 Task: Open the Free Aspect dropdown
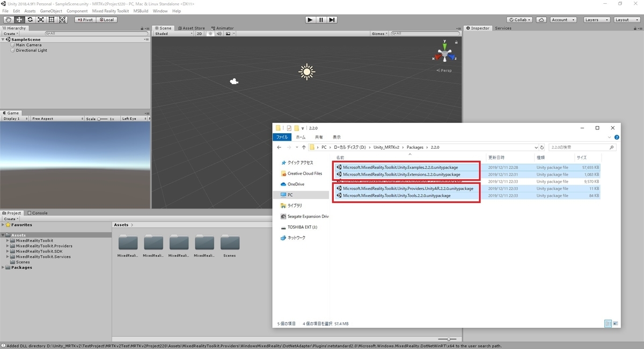click(x=56, y=119)
